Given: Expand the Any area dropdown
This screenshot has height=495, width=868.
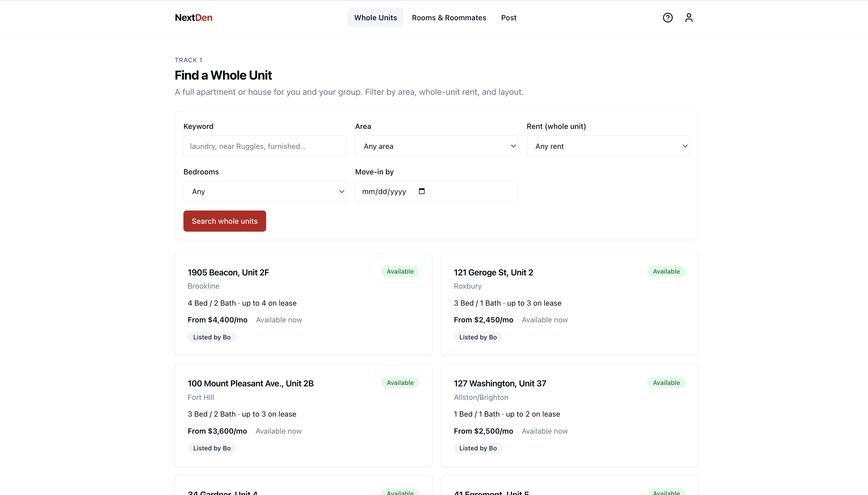Looking at the screenshot, I should 436,146.
